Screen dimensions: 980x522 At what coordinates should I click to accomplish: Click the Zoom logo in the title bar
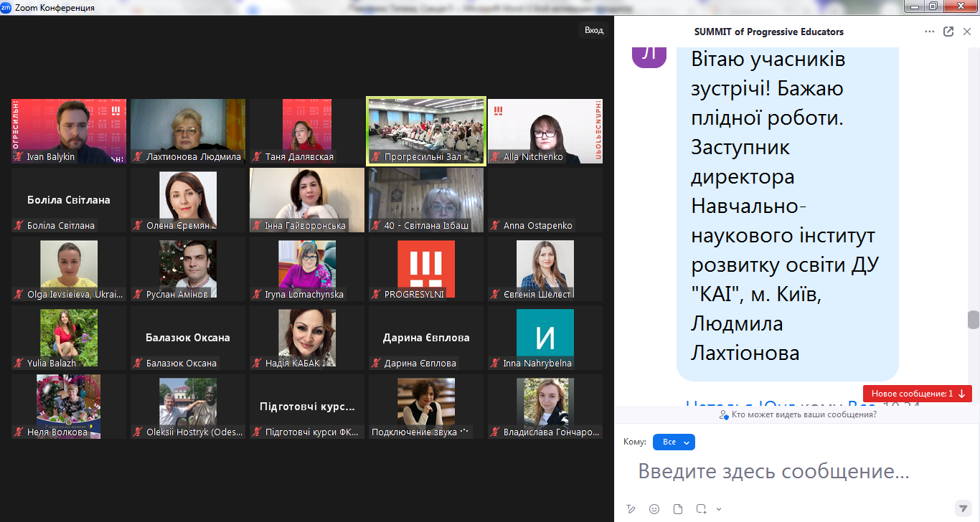click(x=6, y=7)
